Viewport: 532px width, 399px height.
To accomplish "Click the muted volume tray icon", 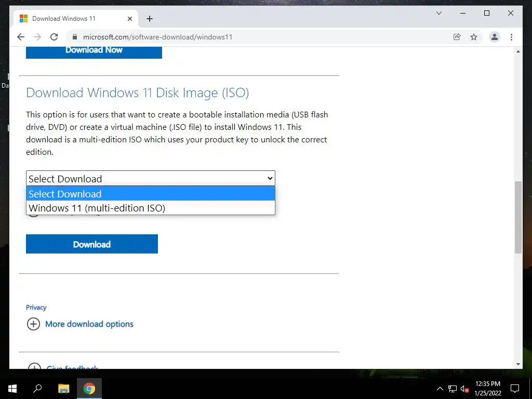I will (x=464, y=389).
